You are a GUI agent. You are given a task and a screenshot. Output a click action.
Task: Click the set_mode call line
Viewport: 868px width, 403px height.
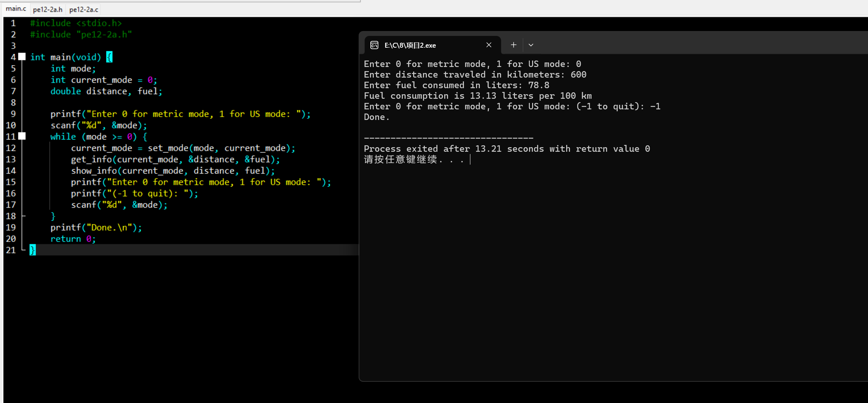click(x=183, y=148)
